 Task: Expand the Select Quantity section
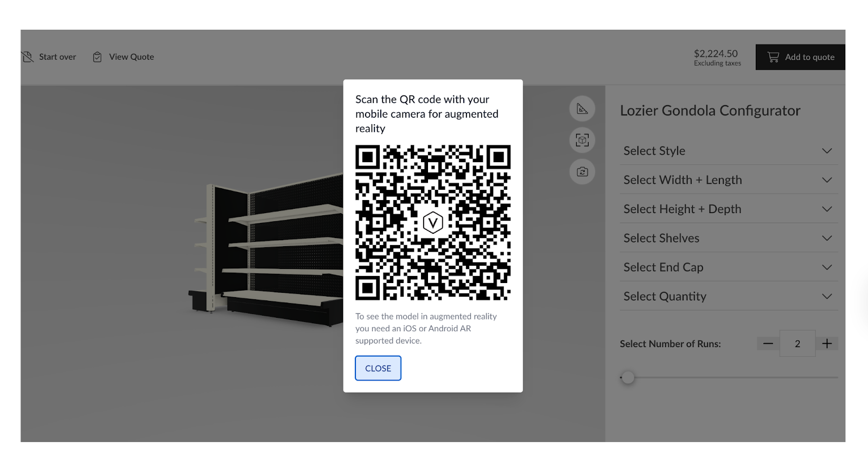coord(729,296)
